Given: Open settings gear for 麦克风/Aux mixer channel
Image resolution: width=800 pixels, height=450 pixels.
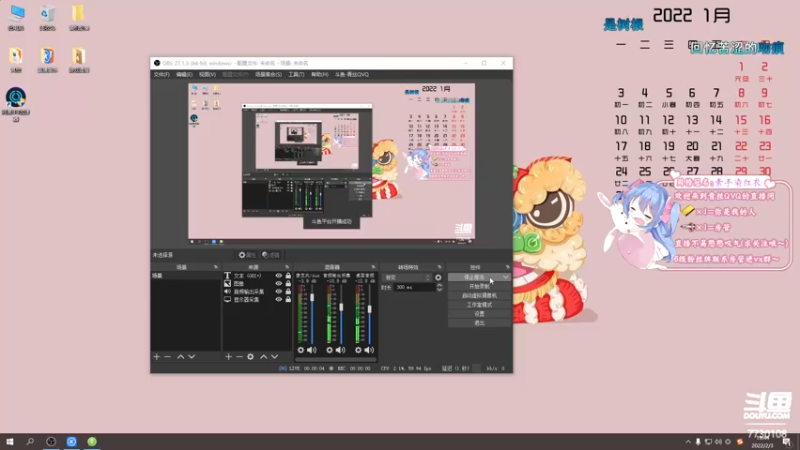Looking at the screenshot, I should tap(301, 350).
